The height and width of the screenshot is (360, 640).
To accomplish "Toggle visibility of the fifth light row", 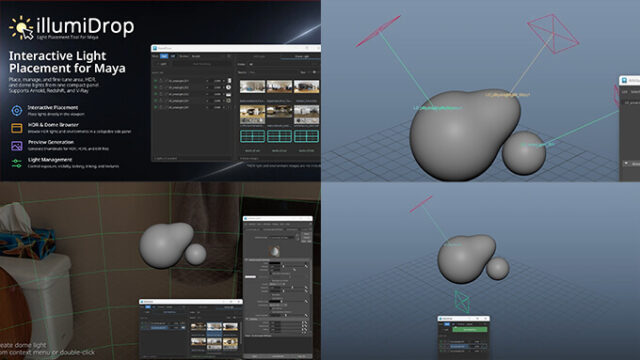I will coord(156,107).
